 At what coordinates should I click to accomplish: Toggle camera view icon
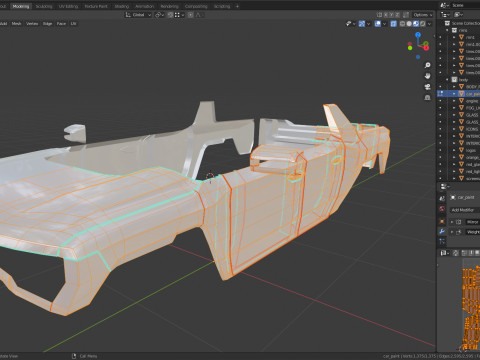(427, 87)
